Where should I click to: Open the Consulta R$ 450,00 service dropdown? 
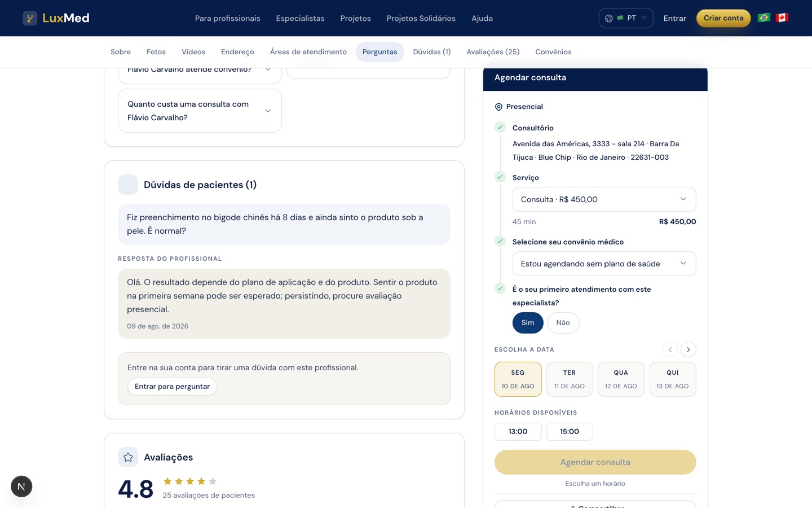click(x=604, y=199)
